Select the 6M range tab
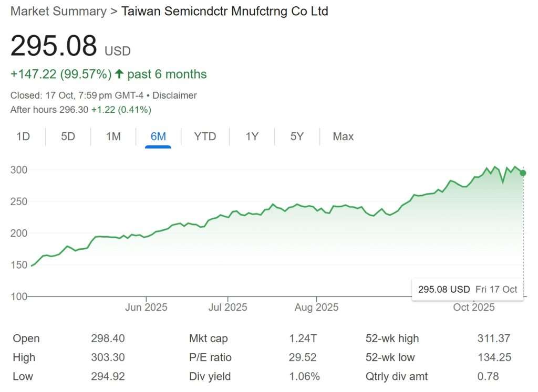 coord(158,136)
